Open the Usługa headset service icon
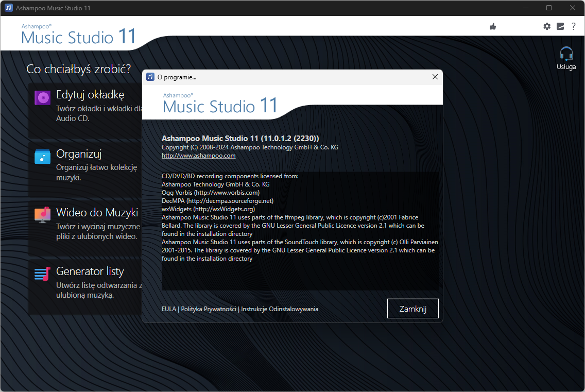Image resolution: width=585 pixels, height=392 pixels. (566, 54)
